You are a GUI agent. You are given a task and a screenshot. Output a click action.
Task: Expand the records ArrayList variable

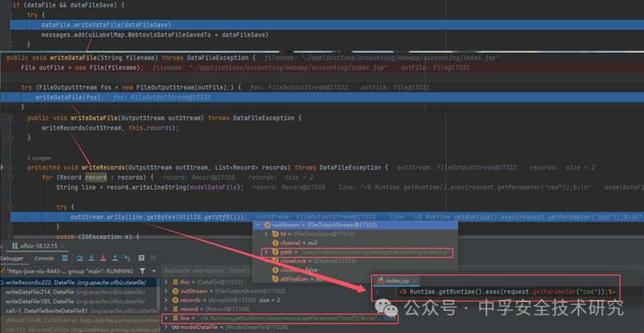coord(166,300)
